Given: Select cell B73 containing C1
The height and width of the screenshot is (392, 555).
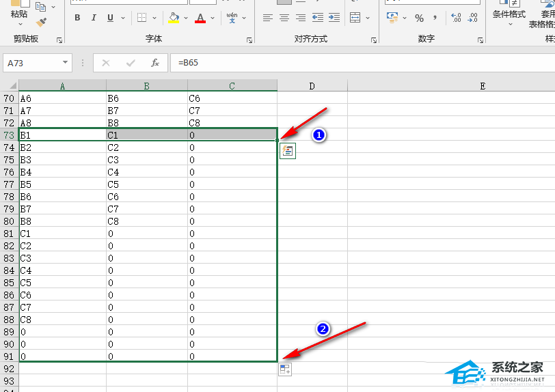Looking at the screenshot, I should pyautogui.click(x=147, y=135).
